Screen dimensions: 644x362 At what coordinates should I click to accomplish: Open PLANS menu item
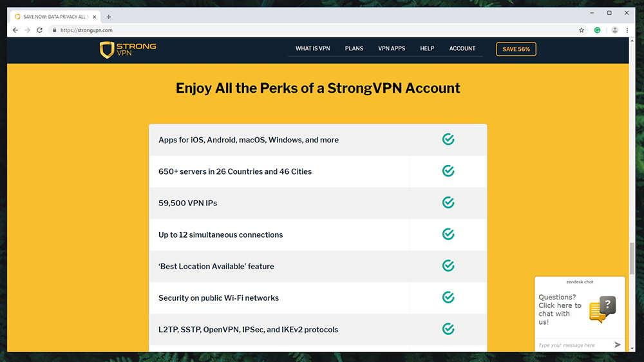click(354, 48)
